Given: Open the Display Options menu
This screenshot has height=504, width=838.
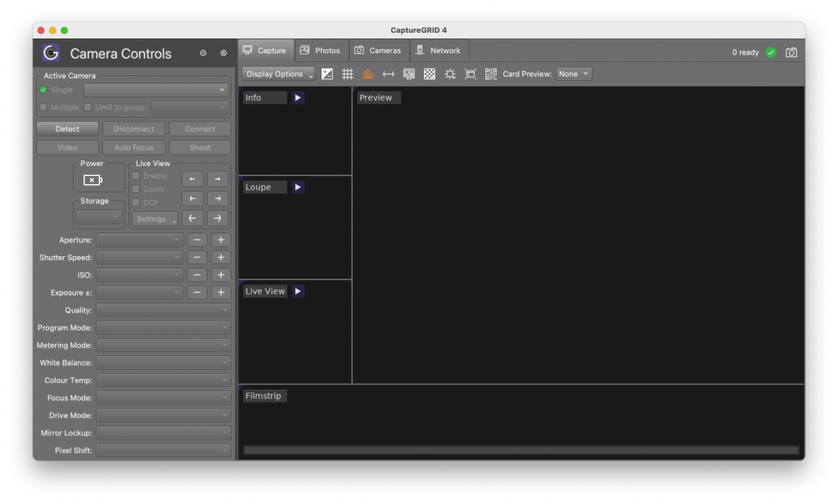Looking at the screenshot, I should pyautogui.click(x=278, y=74).
